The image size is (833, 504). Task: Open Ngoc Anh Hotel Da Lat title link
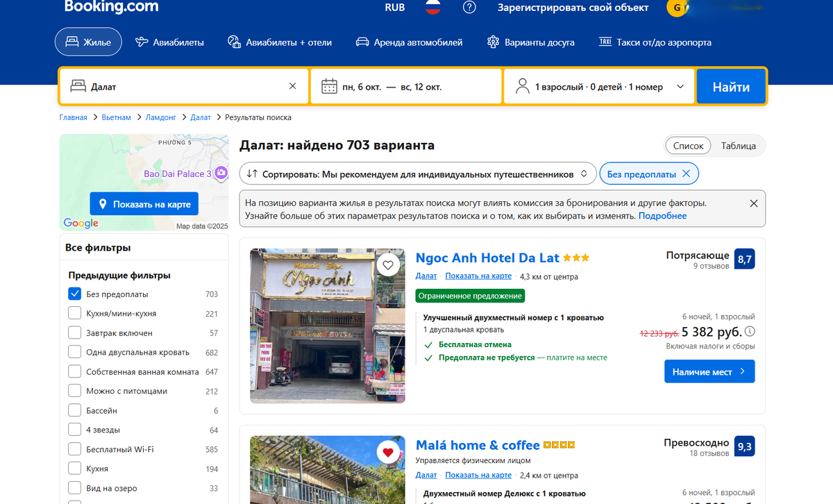click(487, 258)
